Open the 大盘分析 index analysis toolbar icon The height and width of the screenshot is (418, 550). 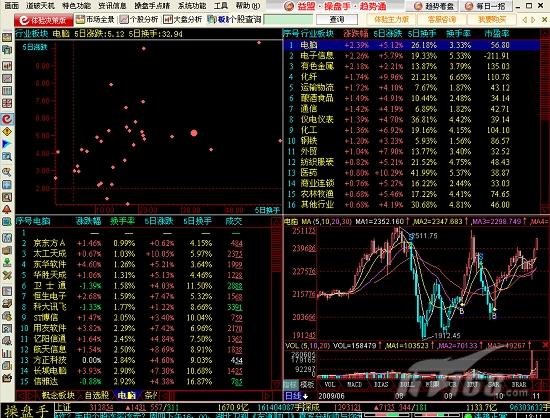click(182, 20)
